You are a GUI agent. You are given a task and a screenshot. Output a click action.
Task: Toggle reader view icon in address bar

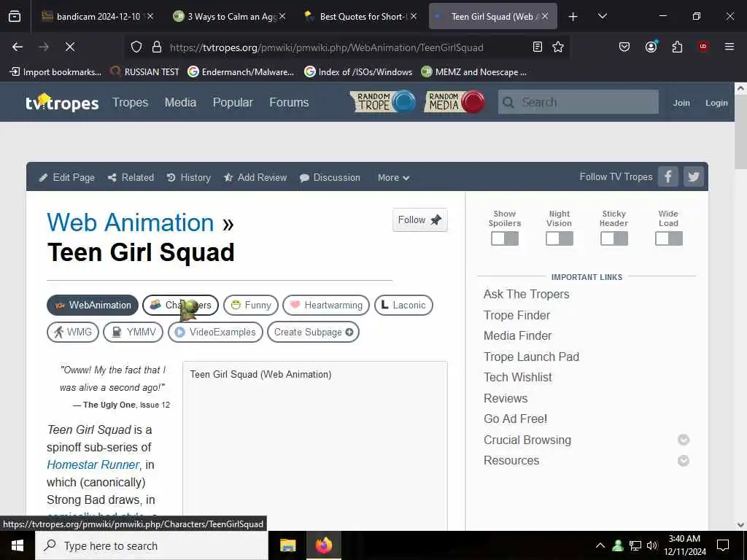pos(538,47)
